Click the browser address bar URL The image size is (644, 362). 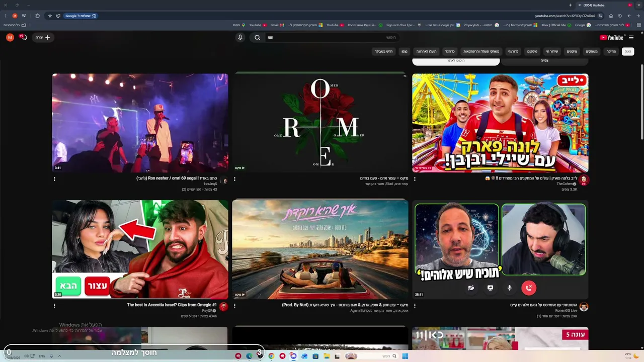coord(565,16)
